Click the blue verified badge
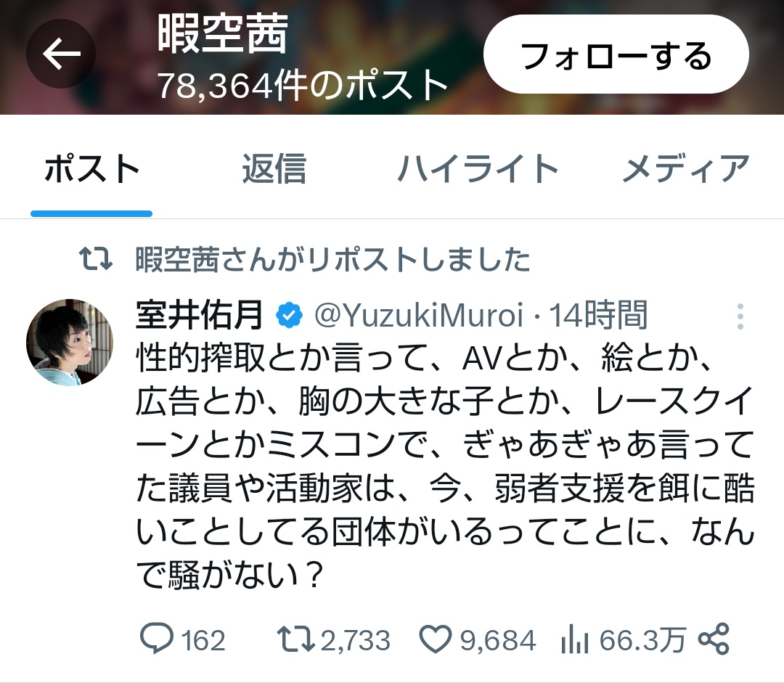The image size is (784, 683). point(289,316)
